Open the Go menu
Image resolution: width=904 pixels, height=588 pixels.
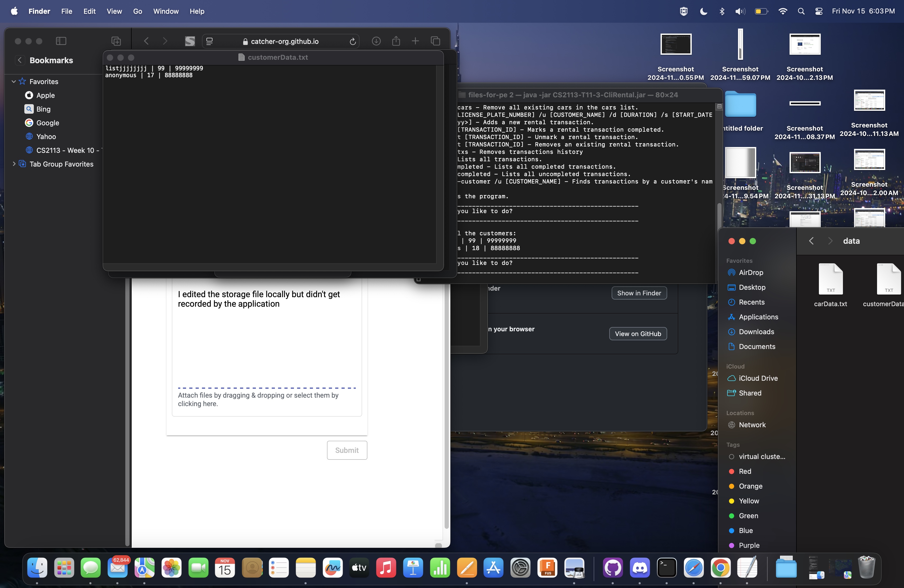137,11
